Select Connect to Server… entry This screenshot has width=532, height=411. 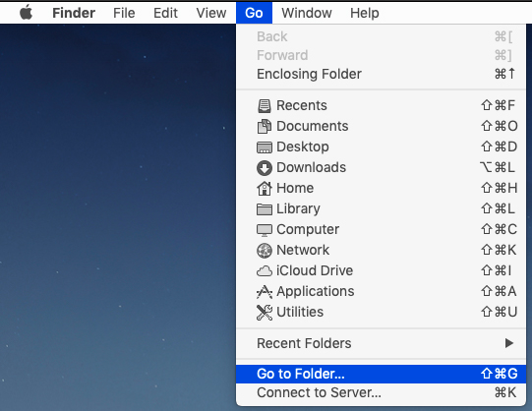381,392
